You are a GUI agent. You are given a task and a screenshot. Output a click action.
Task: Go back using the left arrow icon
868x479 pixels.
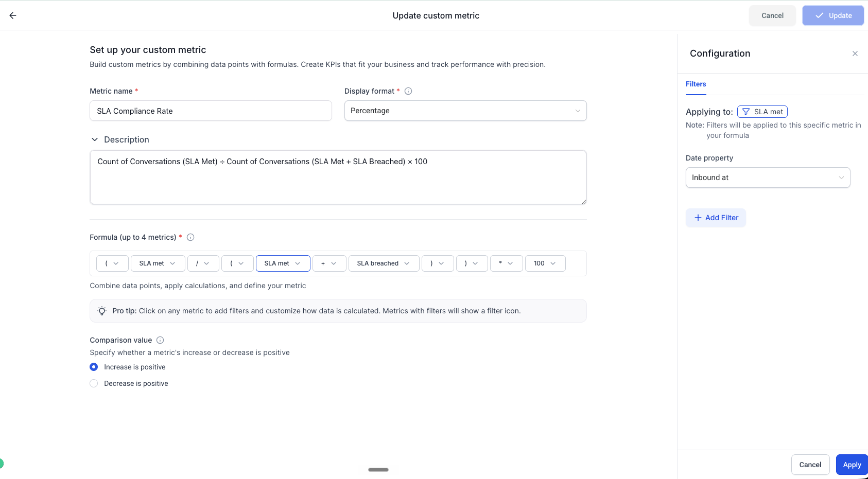point(13,15)
